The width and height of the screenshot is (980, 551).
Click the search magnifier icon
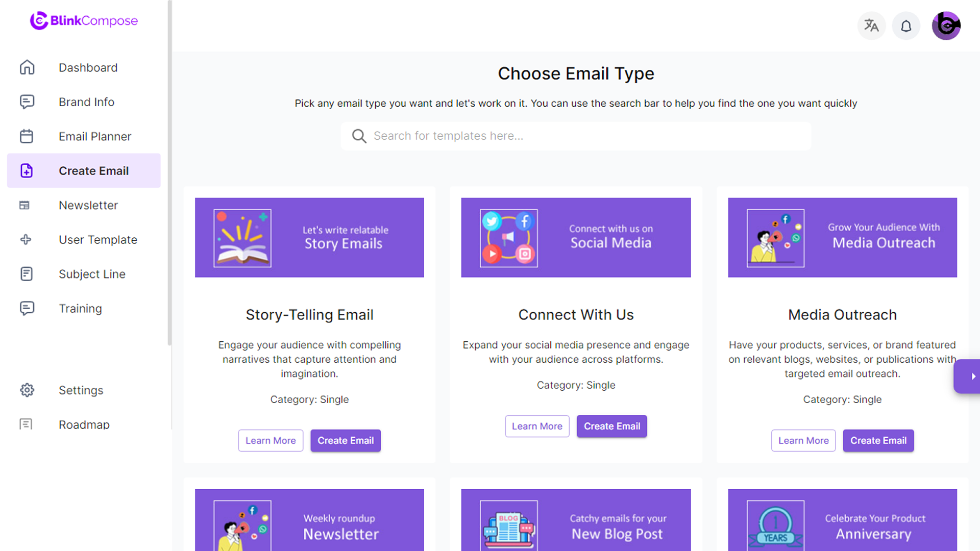click(x=359, y=136)
